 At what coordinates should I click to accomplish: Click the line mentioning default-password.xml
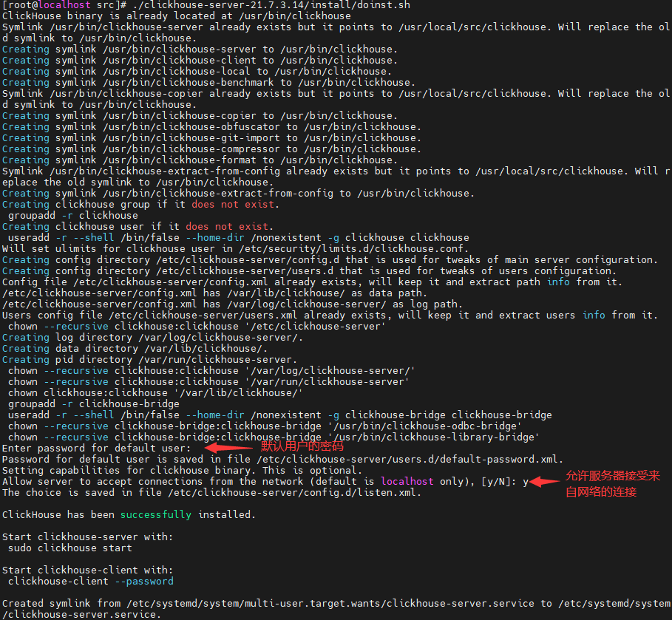(x=282, y=460)
